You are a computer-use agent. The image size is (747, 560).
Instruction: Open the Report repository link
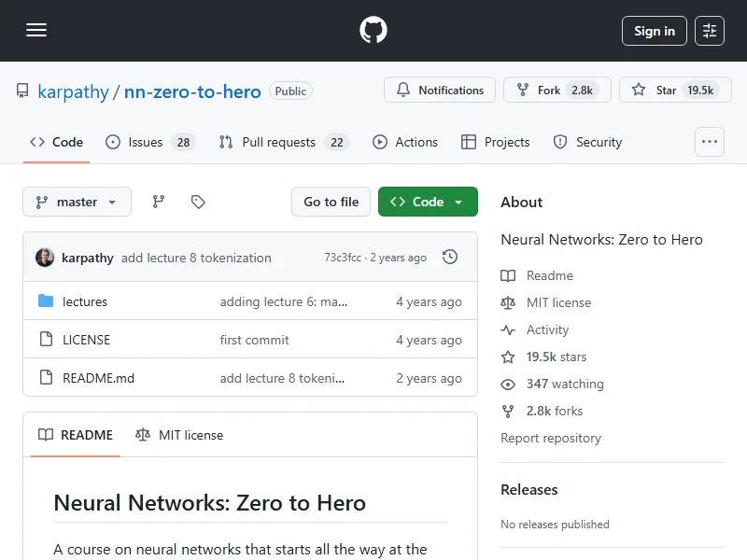click(551, 438)
